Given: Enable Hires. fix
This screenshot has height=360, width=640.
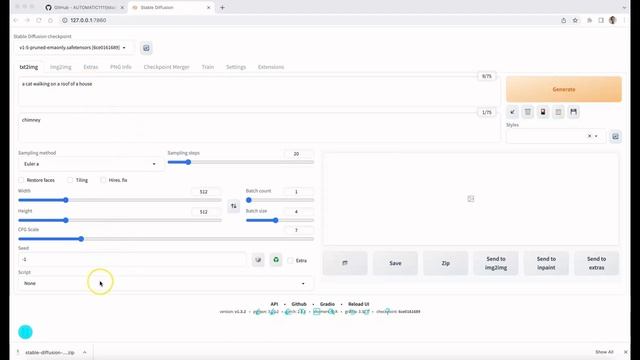Looking at the screenshot, I should (103, 180).
